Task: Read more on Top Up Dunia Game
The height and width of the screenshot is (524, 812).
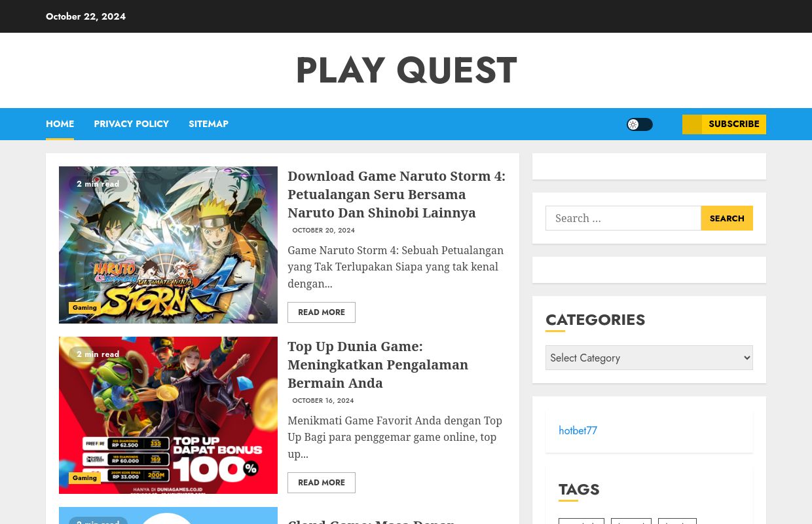Action: click(322, 483)
